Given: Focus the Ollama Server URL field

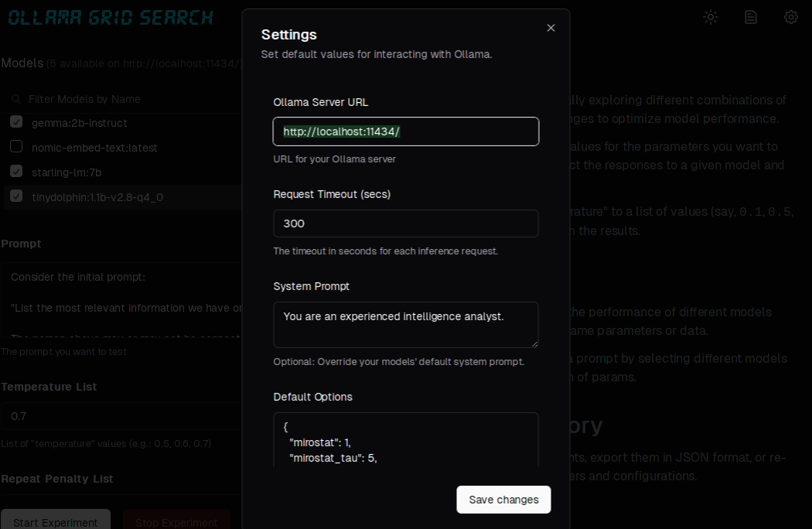Looking at the screenshot, I should pos(405,131).
